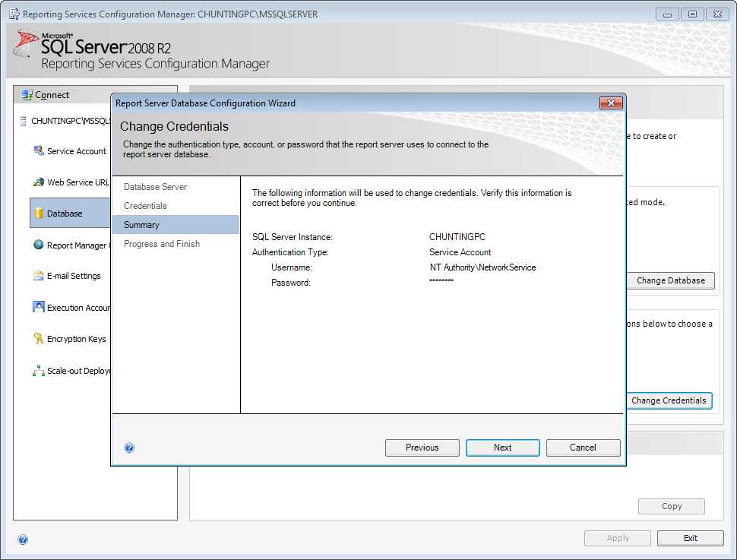
Task: Open the Execution Account page
Action: click(x=78, y=308)
